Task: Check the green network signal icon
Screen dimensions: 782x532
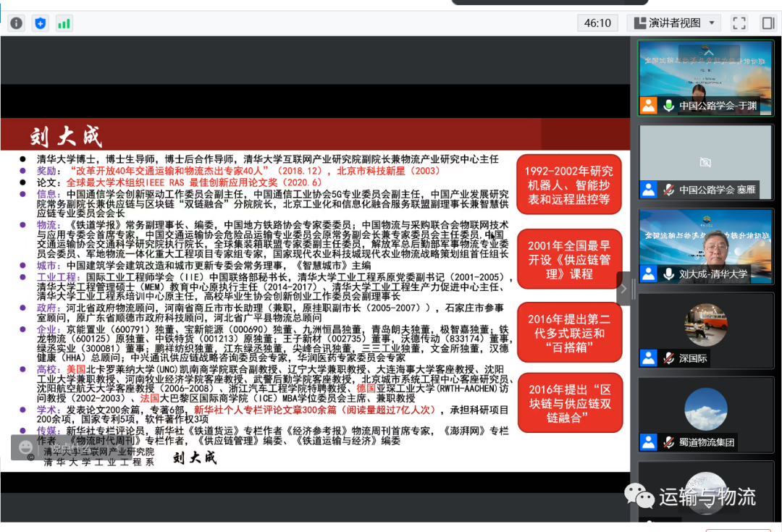Action: (64, 23)
